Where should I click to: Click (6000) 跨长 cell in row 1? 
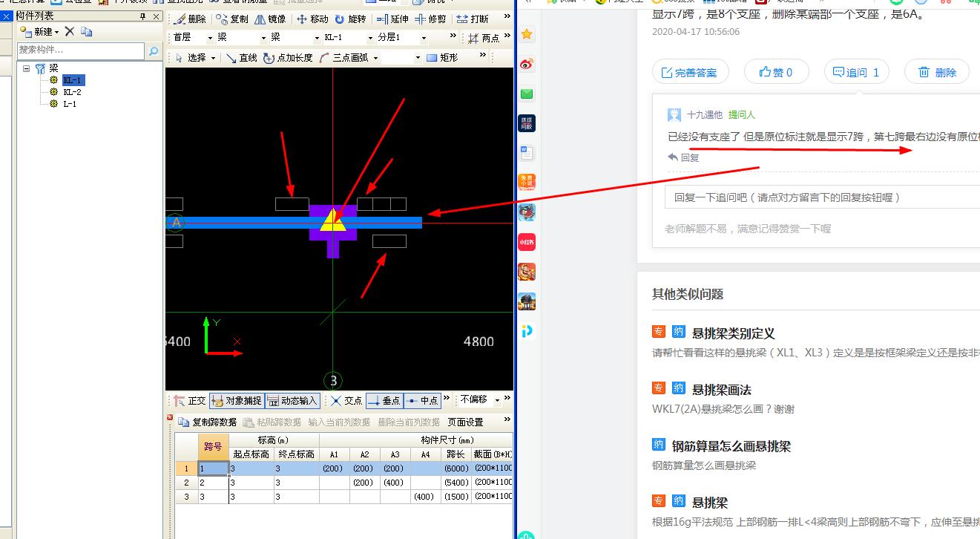(456, 468)
